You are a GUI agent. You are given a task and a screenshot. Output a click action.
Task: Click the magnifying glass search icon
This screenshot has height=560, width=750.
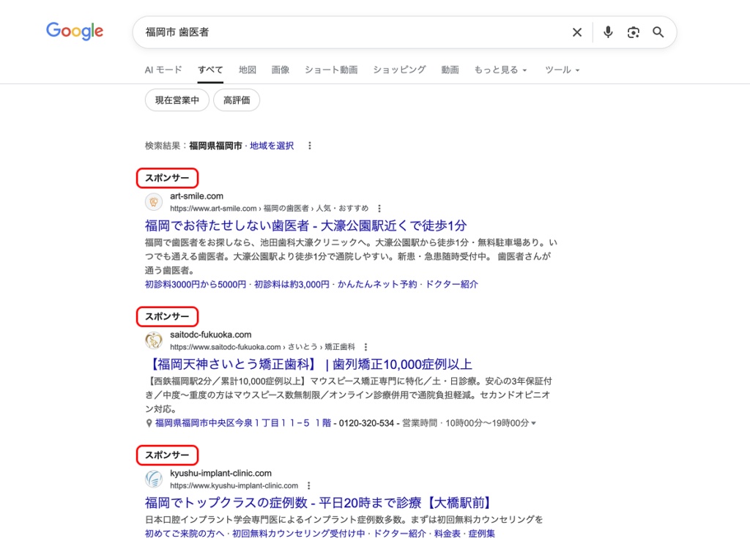pyautogui.click(x=658, y=32)
